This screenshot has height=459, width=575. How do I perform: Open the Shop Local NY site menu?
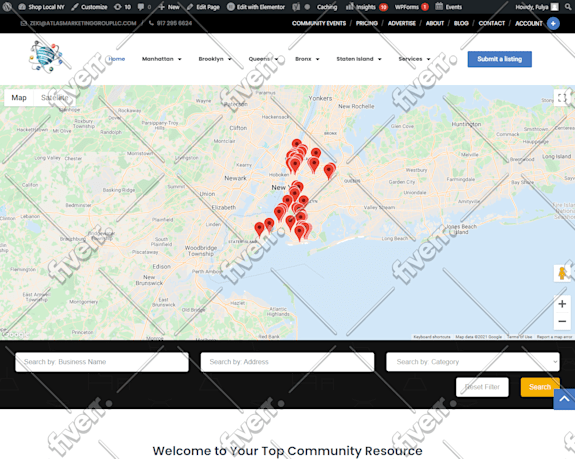(x=41, y=7)
